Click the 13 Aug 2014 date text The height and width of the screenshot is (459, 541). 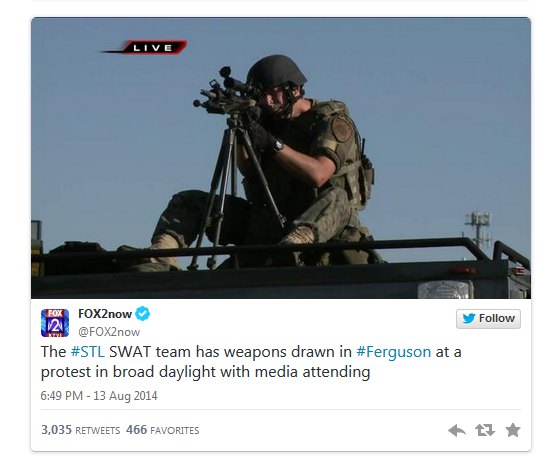(125, 395)
